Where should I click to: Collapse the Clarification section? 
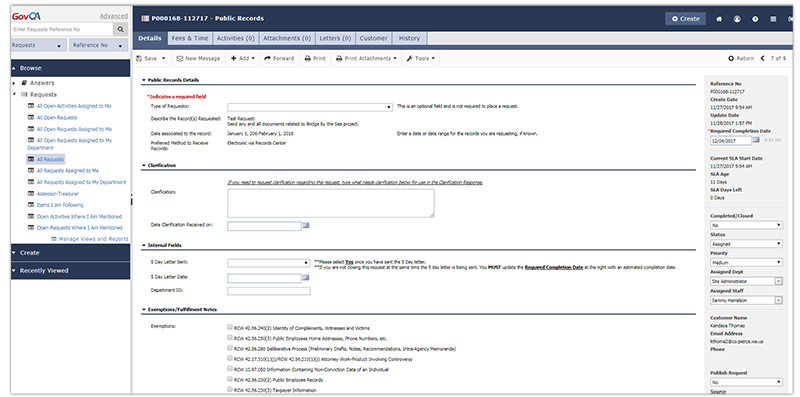pos(144,165)
